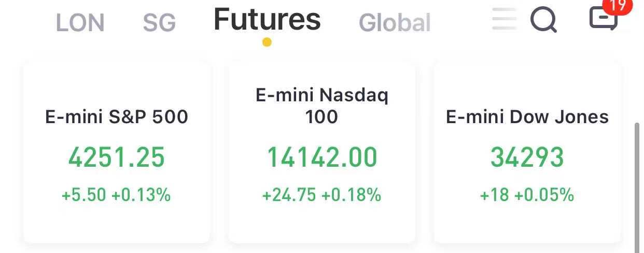The image size is (644, 253).
Task: Open the hamburger menu icon
Action: point(504,19)
